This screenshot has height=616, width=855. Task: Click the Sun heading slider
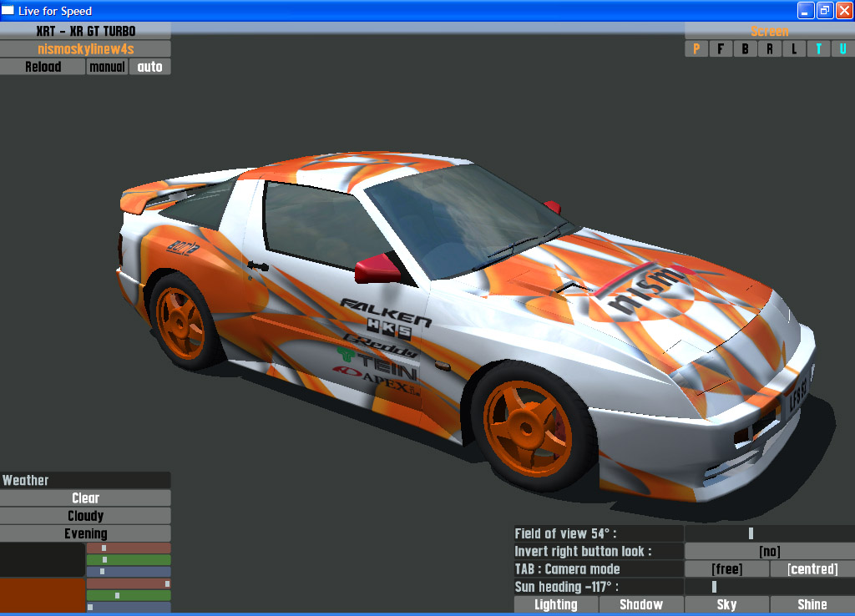[x=769, y=587]
